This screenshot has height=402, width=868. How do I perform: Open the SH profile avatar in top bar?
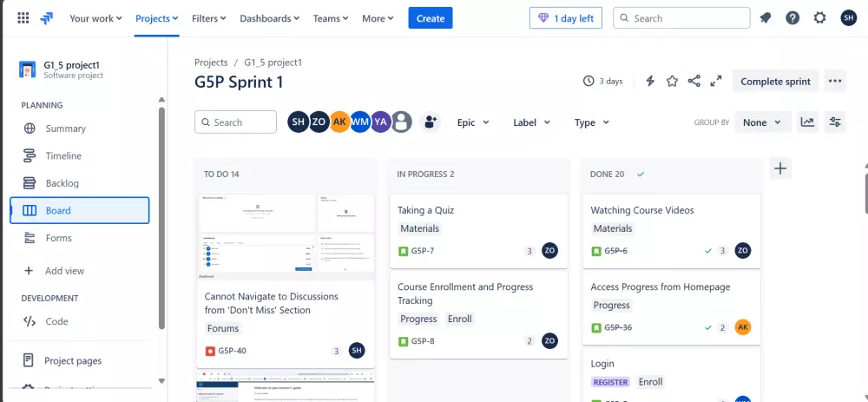coord(849,18)
